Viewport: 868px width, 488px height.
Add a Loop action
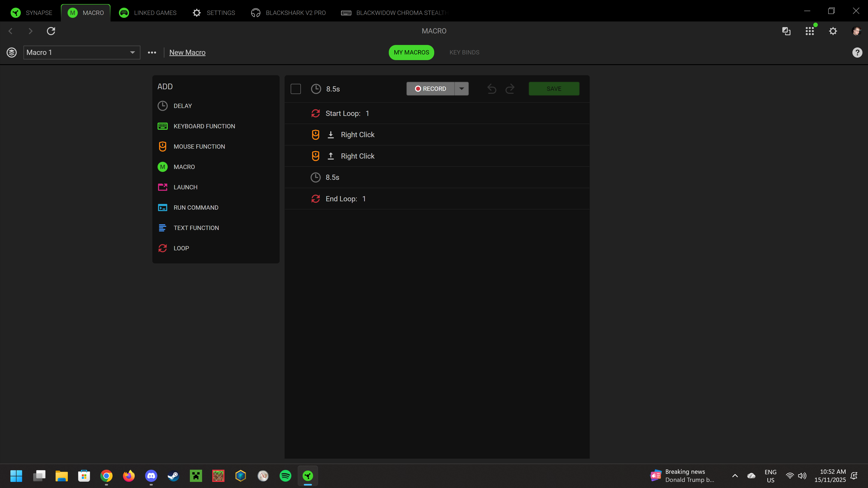coord(181,248)
